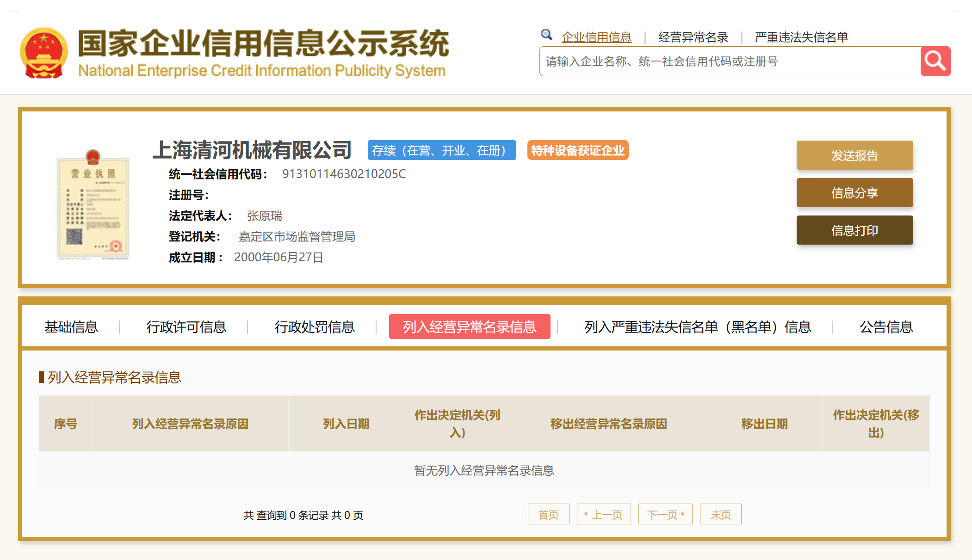Click the 作出决定机关(移出) column header
Viewport: 972px width, 560px height.
876,424
